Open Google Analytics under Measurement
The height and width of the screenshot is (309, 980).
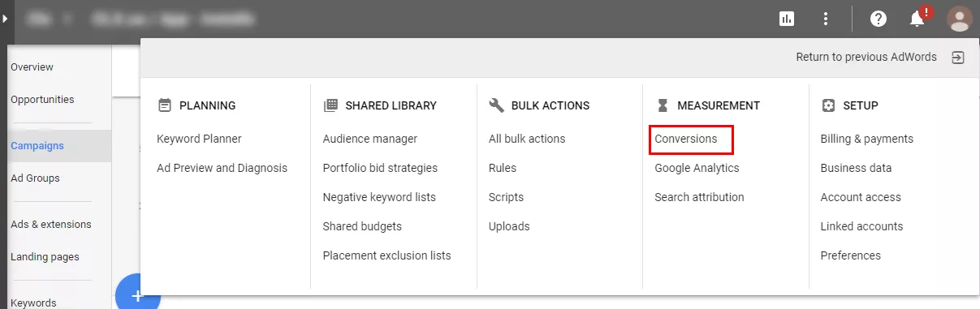point(697,168)
